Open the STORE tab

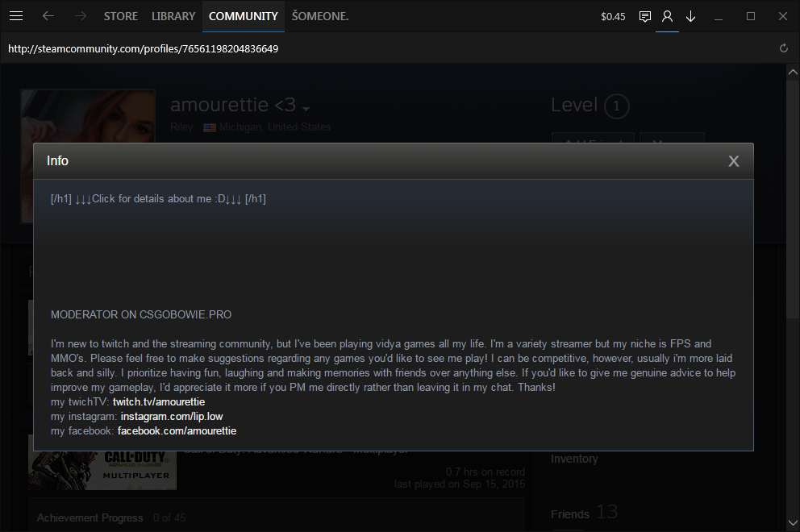(120, 16)
